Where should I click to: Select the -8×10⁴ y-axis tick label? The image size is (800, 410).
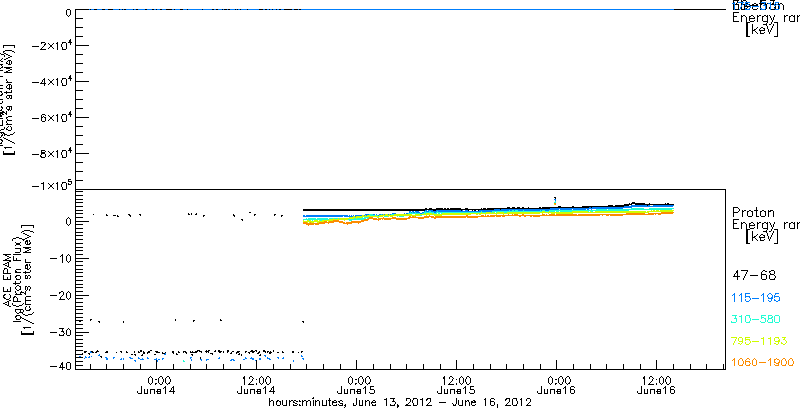(51, 153)
